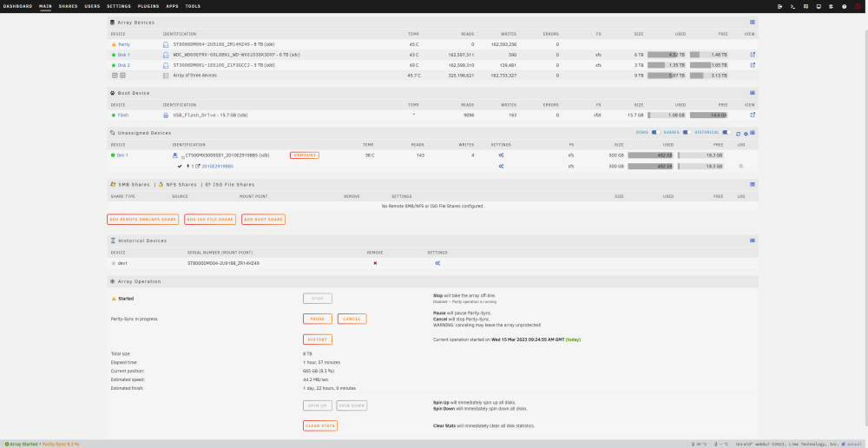
Task: Open the PLUGINS tab
Action: [148, 7]
